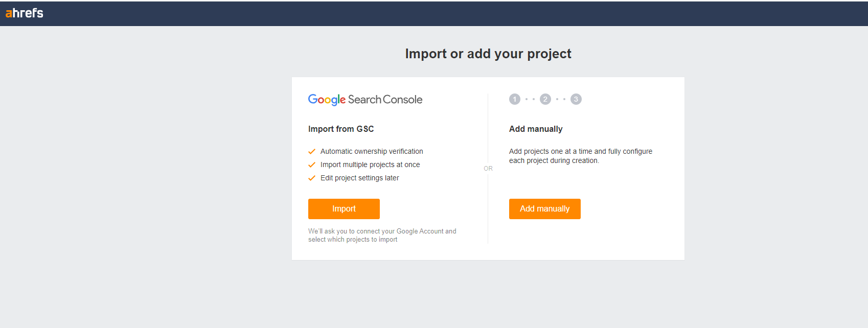The height and width of the screenshot is (328, 868).
Task: Click 'Add manually' heading text
Action: pos(536,129)
